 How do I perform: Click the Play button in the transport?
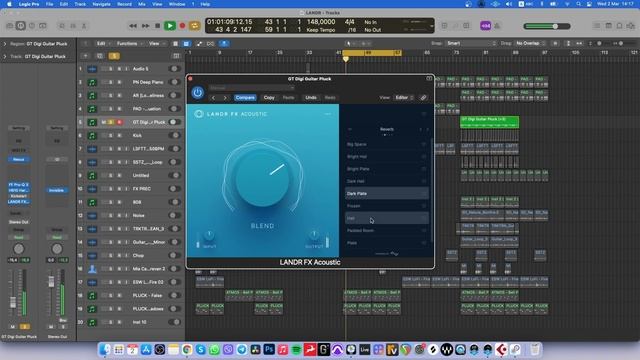(x=170, y=26)
